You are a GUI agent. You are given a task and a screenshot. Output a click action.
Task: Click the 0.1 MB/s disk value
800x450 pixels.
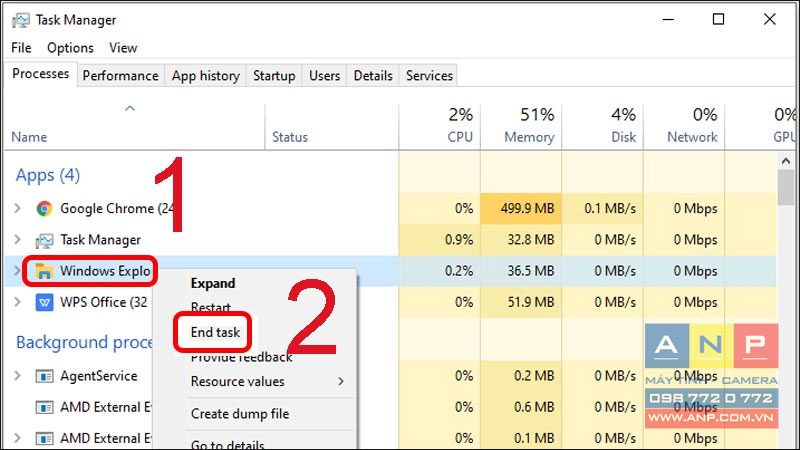610,209
